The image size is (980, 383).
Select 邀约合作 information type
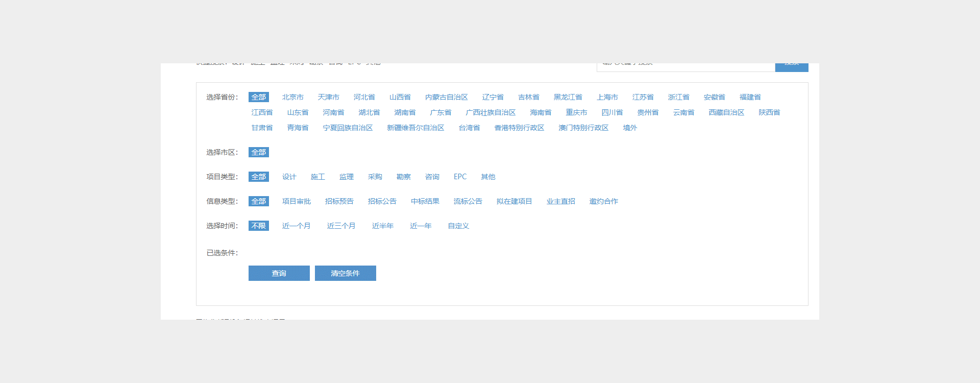click(x=603, y=201)
